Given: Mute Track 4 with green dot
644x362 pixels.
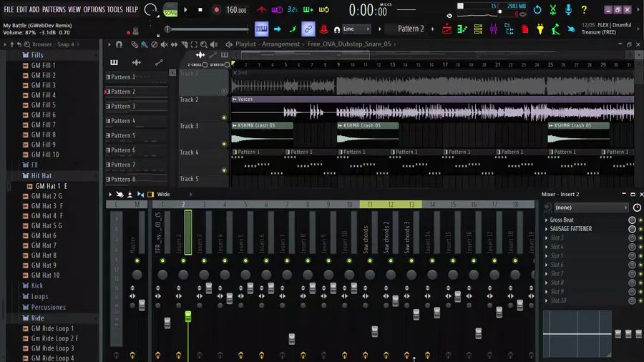Looking at the screenshot, I should pos(224,170).
